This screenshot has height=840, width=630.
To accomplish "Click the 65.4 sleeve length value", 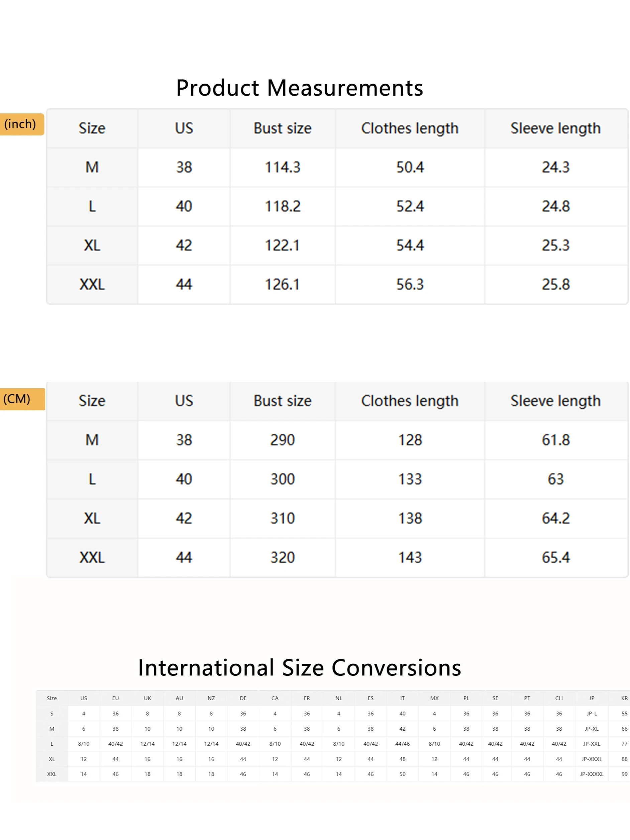I will (x=555, y=557).
